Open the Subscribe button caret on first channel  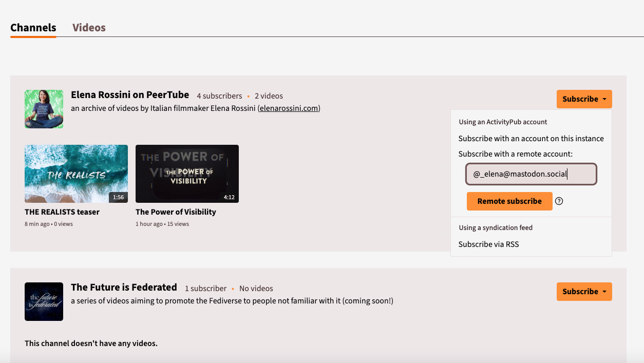[x=605, y=99]
